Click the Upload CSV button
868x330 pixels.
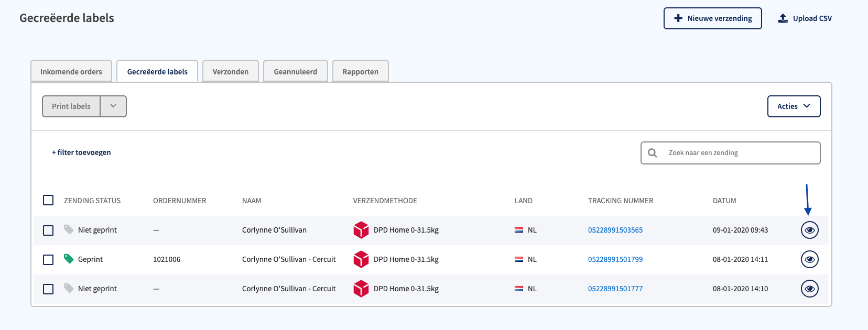805,18
